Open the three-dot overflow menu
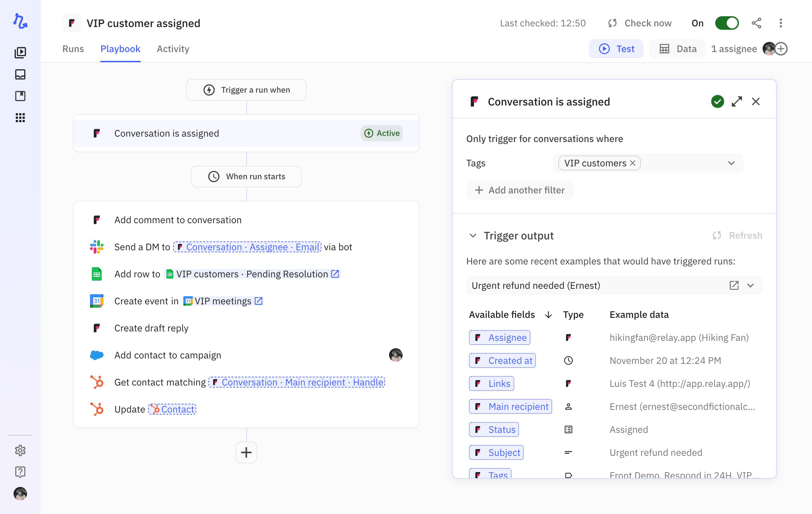812x514 pixels. 781,23
